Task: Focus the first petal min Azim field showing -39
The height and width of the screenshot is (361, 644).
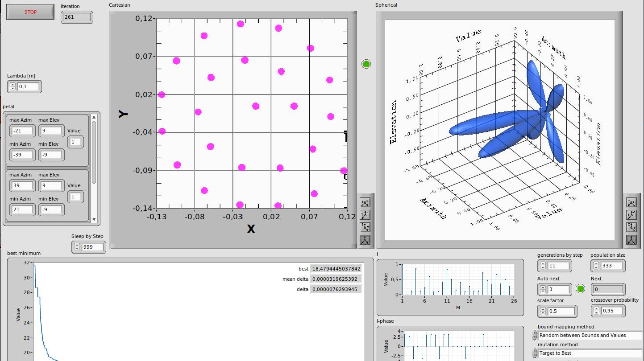Action: coord(22,155)
